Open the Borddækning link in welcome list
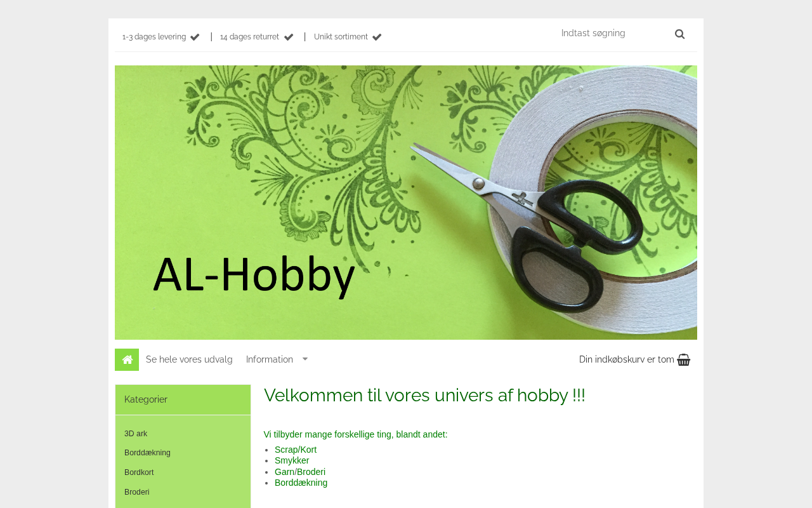This screenshot has height=508, width=812. 301,483
